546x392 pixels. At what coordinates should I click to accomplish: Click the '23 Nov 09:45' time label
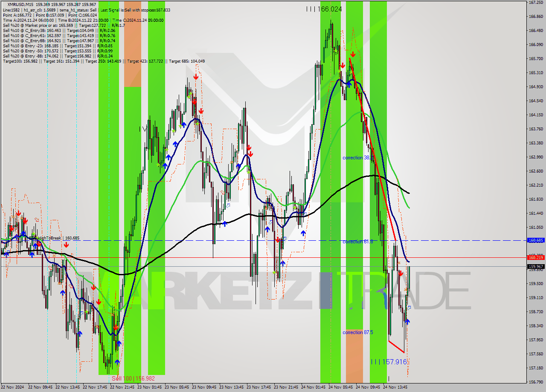[205, 387]
